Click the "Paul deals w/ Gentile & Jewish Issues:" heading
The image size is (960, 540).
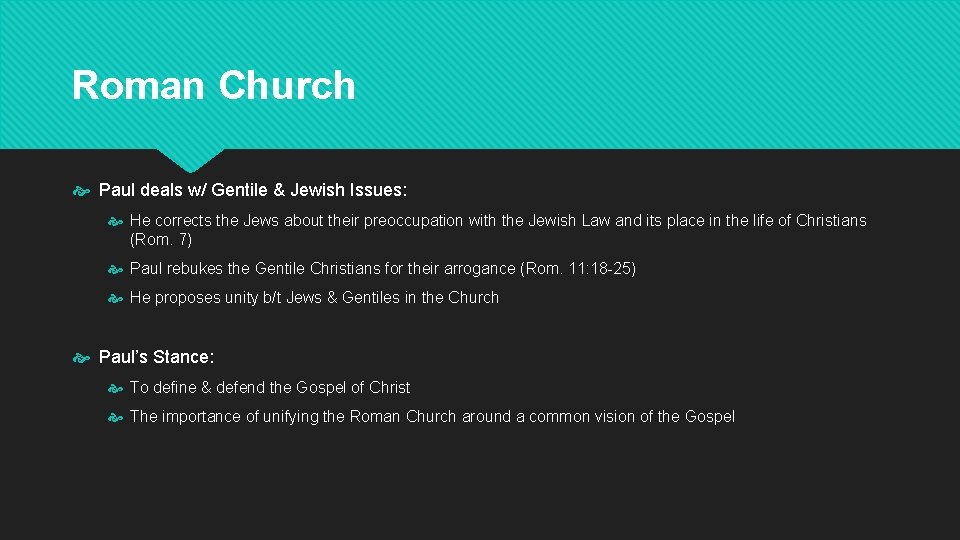(253, 190)
